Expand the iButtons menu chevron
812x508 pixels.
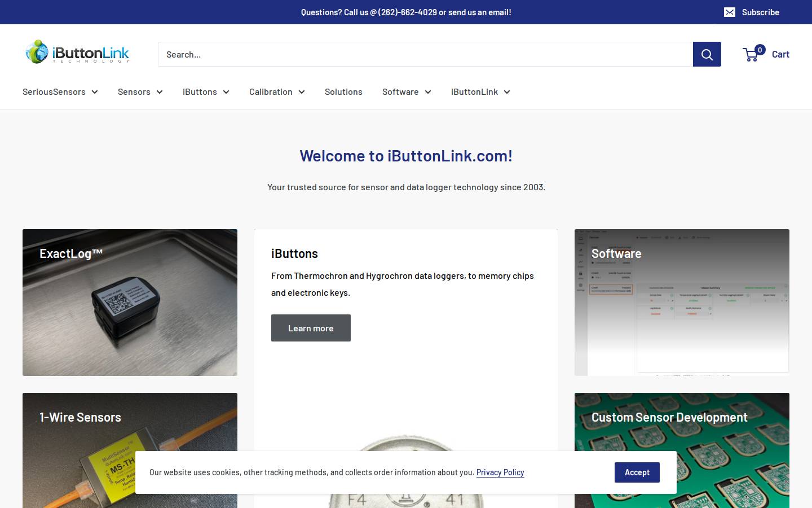point(226,92)
